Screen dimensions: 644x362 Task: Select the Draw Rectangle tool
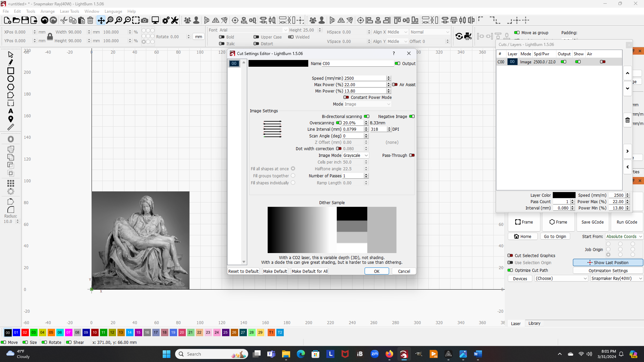[x=11, y=71]
